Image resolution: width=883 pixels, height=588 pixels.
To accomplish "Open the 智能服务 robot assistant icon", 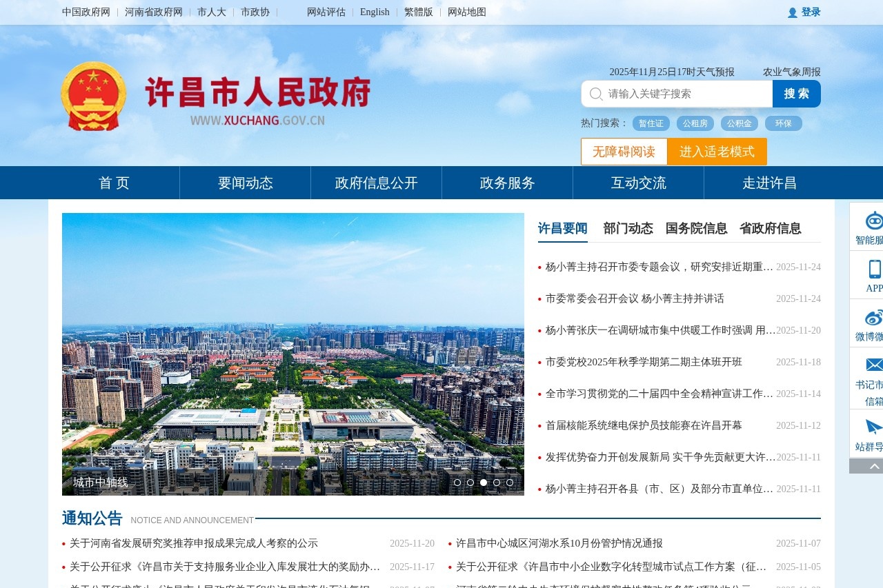I will point(875,221).
